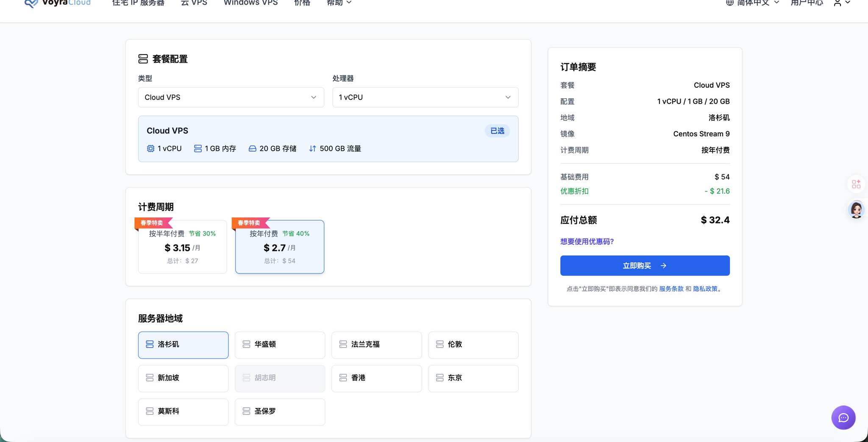Open 隐私政策 privacy policy link
The height and width of the screenshot is (442, 868).
[x=705, y=289]
